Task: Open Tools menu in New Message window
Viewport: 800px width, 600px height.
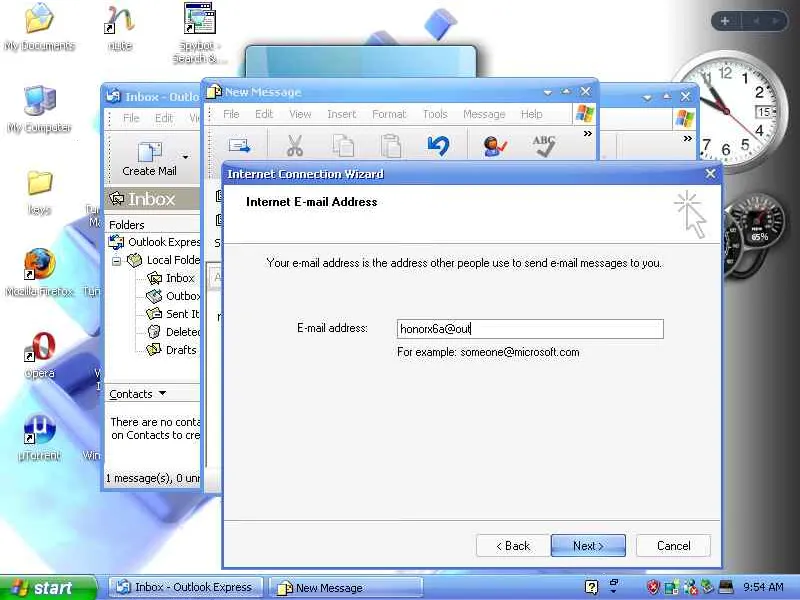Action: tap(435, 114)
